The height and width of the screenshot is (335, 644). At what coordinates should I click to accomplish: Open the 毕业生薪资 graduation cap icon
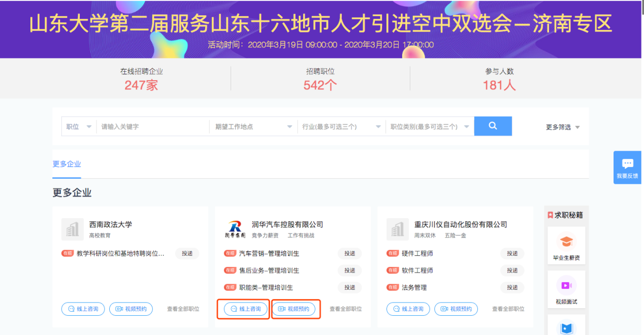(566, 241)
